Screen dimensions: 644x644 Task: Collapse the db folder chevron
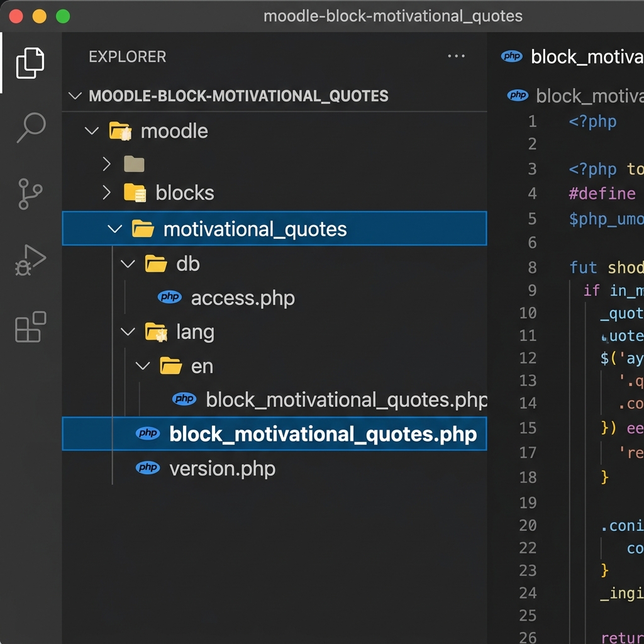tap(128, 264)
